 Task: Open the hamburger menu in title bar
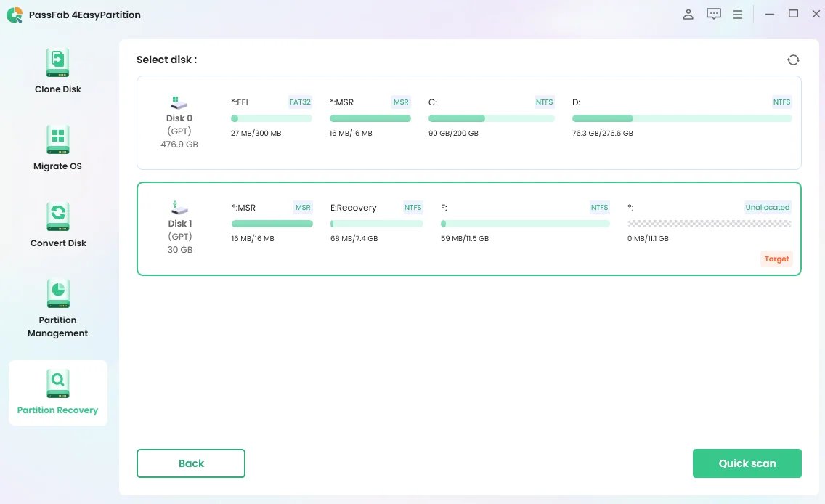[x=738, y=15]
